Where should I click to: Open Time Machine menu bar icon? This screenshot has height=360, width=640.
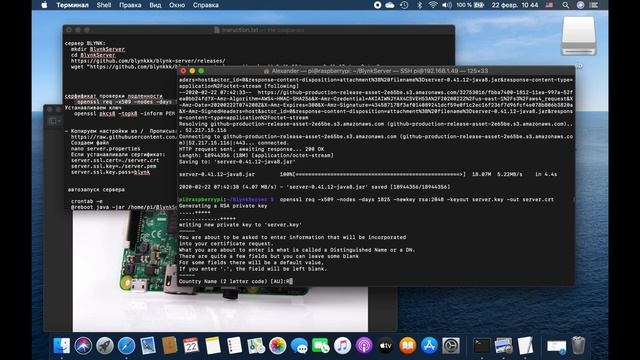404,5
